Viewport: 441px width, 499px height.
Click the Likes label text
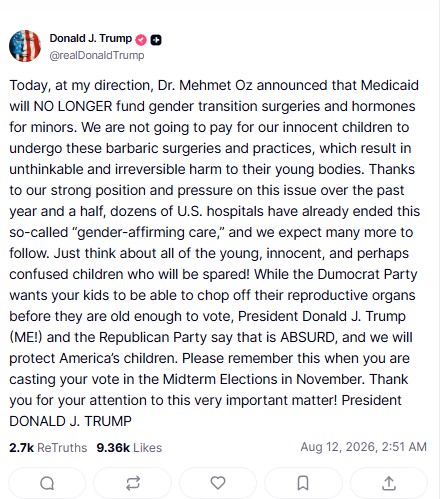(x=148, y=447)
